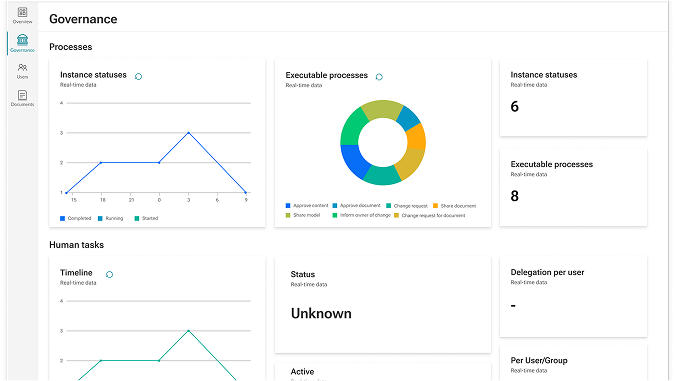Image resolution: width=675 pixels, height=381 pixels.
Task: Toggle the Running series in legend
Action: (x=111, y=218)
